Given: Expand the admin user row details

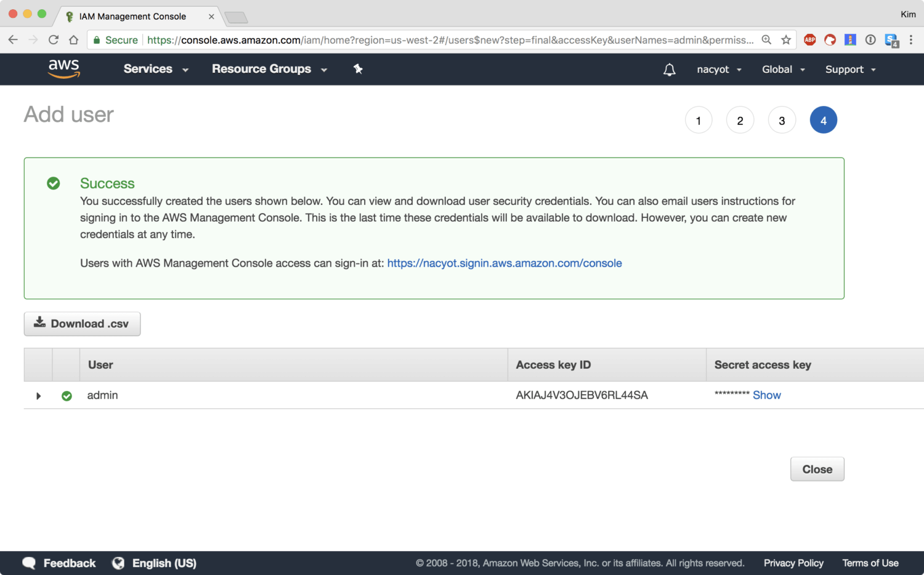Looking at the screenshot, I should pyautogui.click(x=38, y=396).
